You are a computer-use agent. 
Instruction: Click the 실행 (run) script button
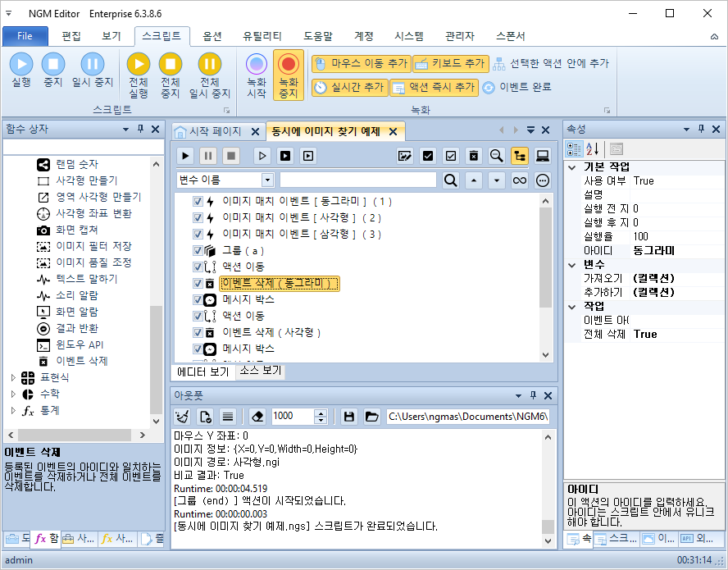pos(21,71)
